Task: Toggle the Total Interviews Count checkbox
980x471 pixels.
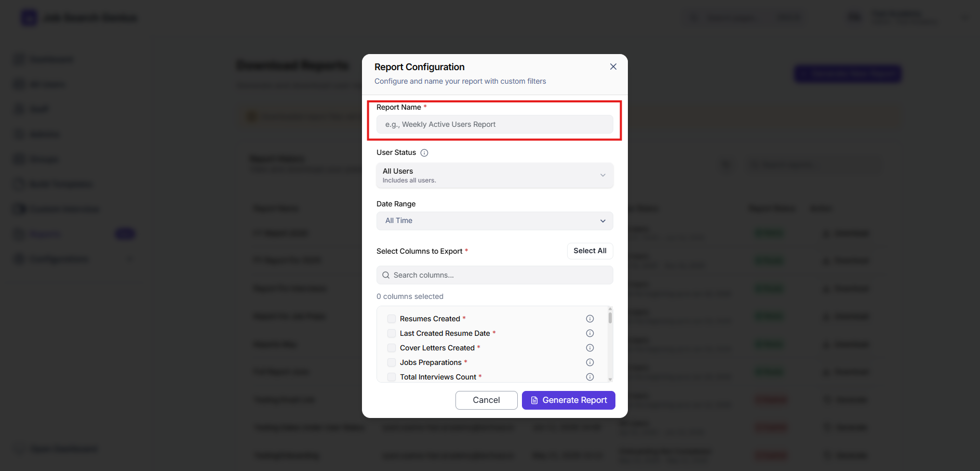Action: (x=392, y=377)
